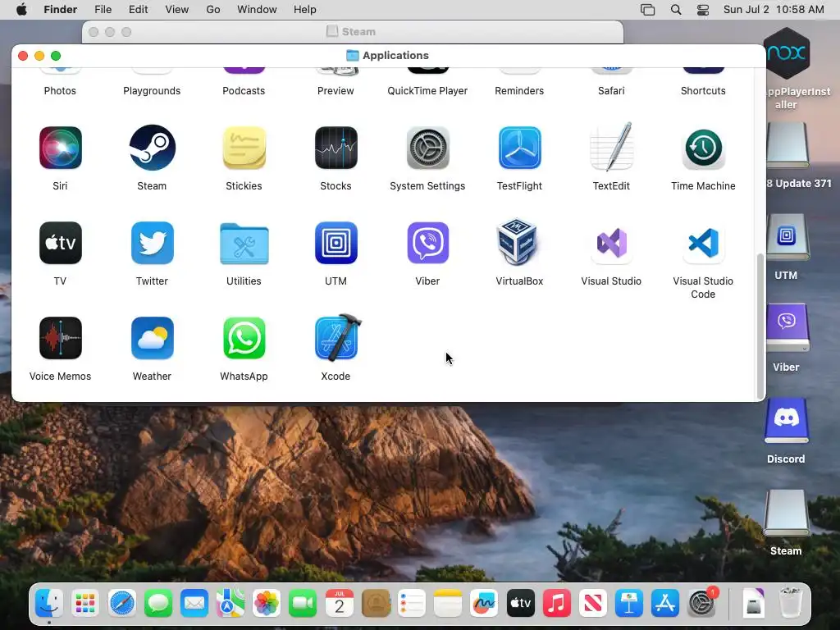
Task: Select the UTM app in Applications window
Action: (x=336, y=243)
